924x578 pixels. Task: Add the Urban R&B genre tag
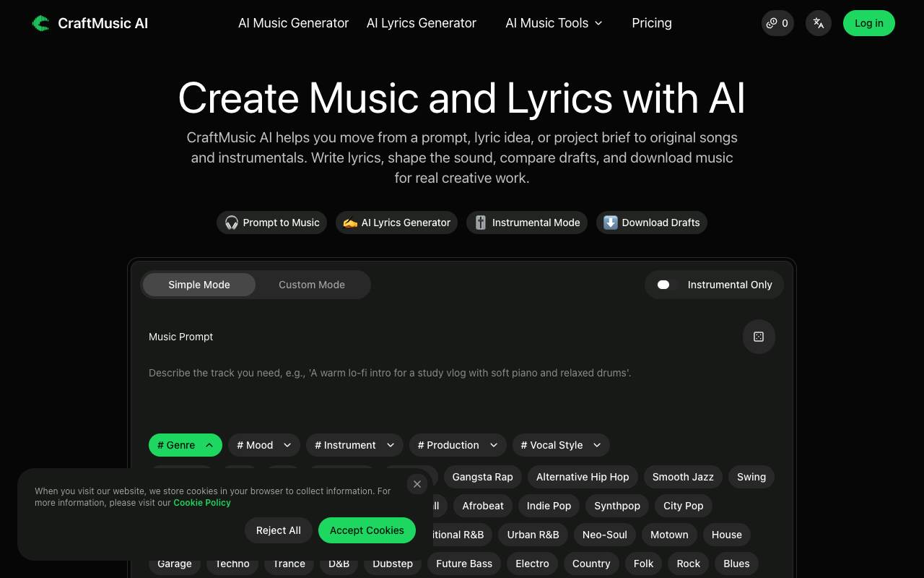(533, 535)
